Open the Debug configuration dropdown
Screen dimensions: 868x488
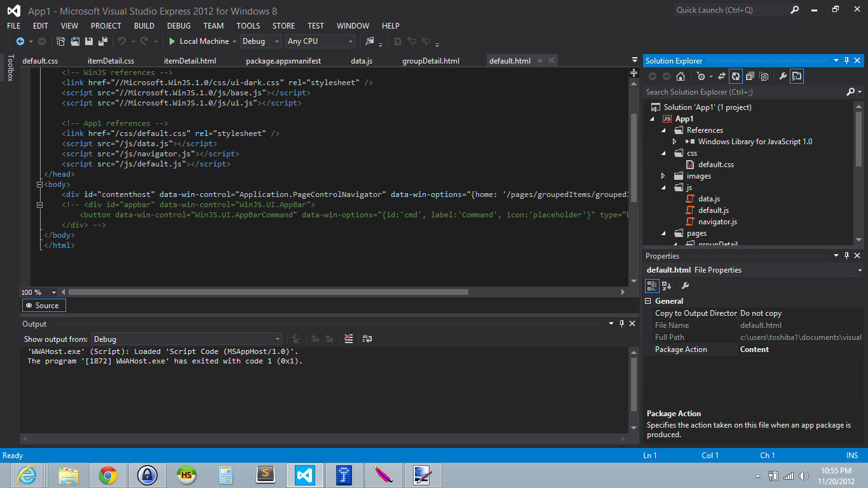click(261, 41)
